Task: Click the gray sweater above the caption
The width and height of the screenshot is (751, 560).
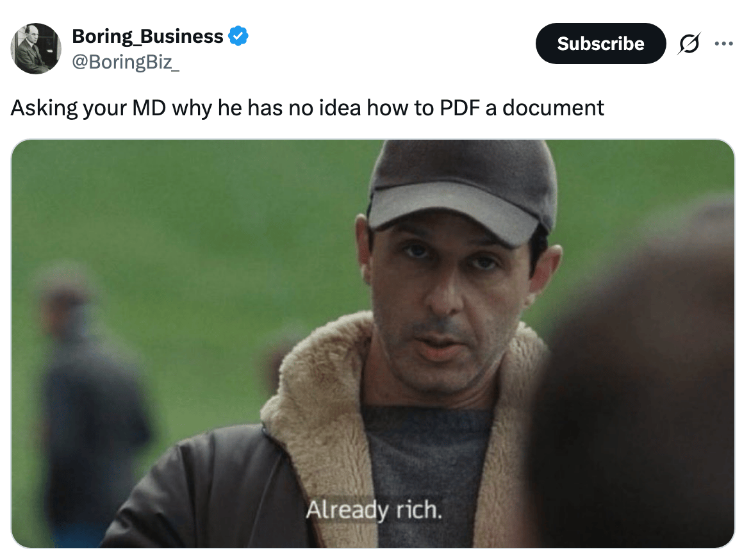Action: [x=426, y=450]
